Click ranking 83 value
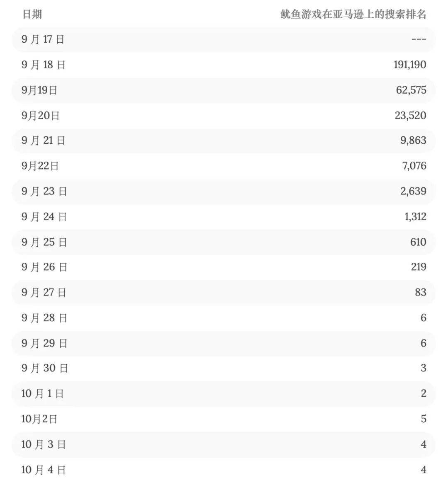Viewport: 448px width, 487px height. [420, 293]
